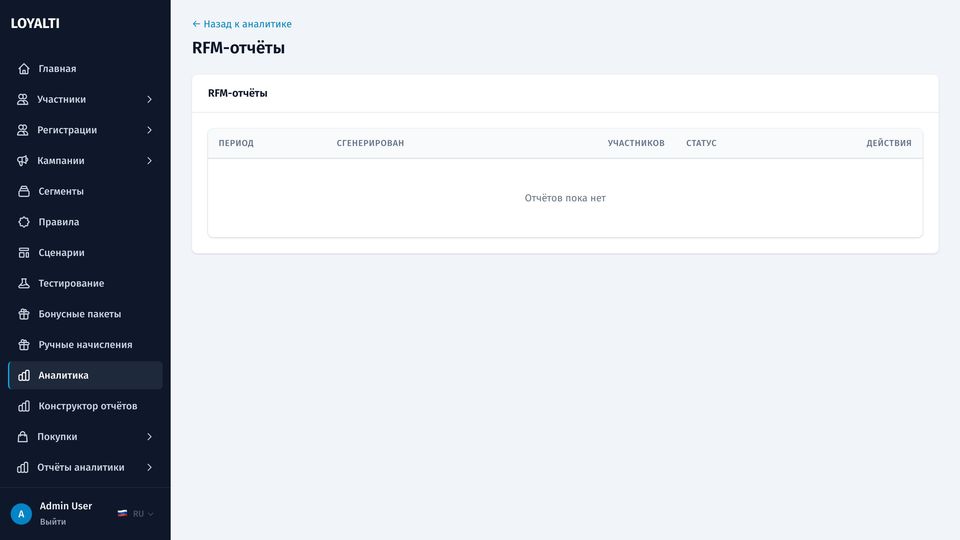Click the Участников column header
960x540 pixels.
coord(636,143)
